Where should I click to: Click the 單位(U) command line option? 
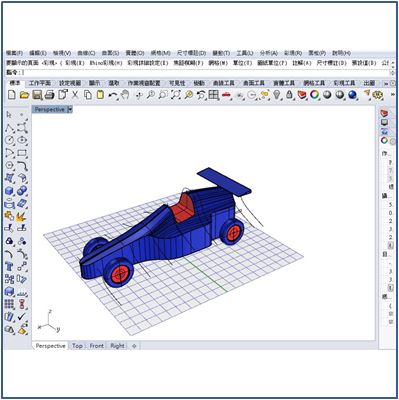pos(242,63)
